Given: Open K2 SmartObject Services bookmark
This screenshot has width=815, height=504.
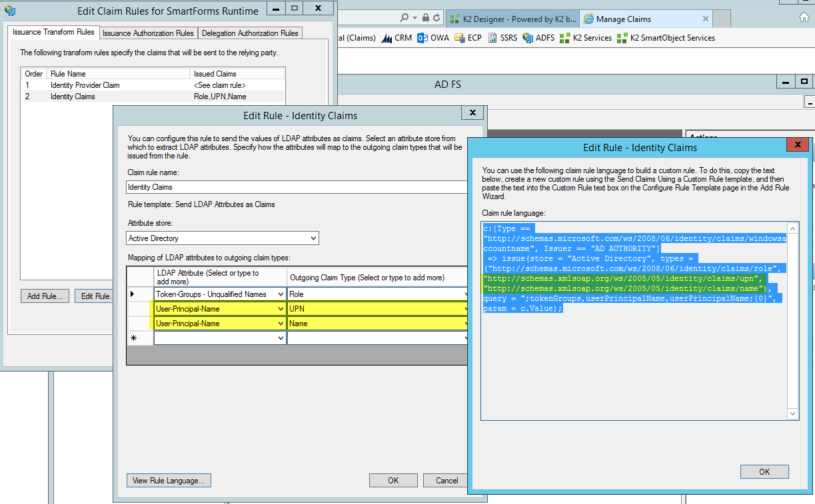Looking at the screenshot, I should tap(666, 38).
